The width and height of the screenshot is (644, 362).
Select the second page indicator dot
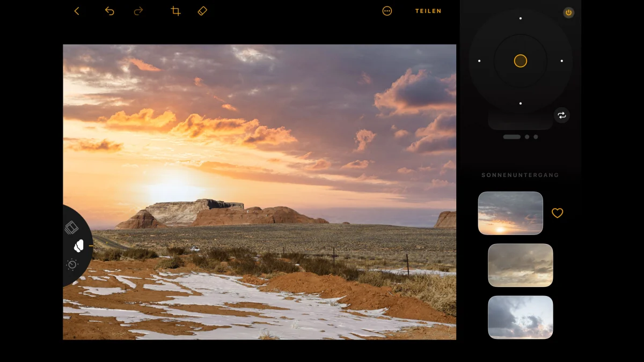pos(527,137)
